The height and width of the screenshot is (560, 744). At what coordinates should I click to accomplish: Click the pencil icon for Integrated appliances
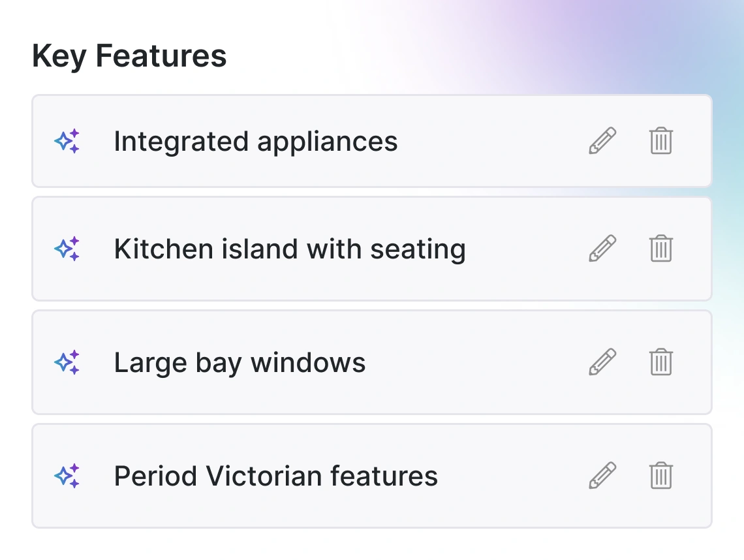(602, 140)
